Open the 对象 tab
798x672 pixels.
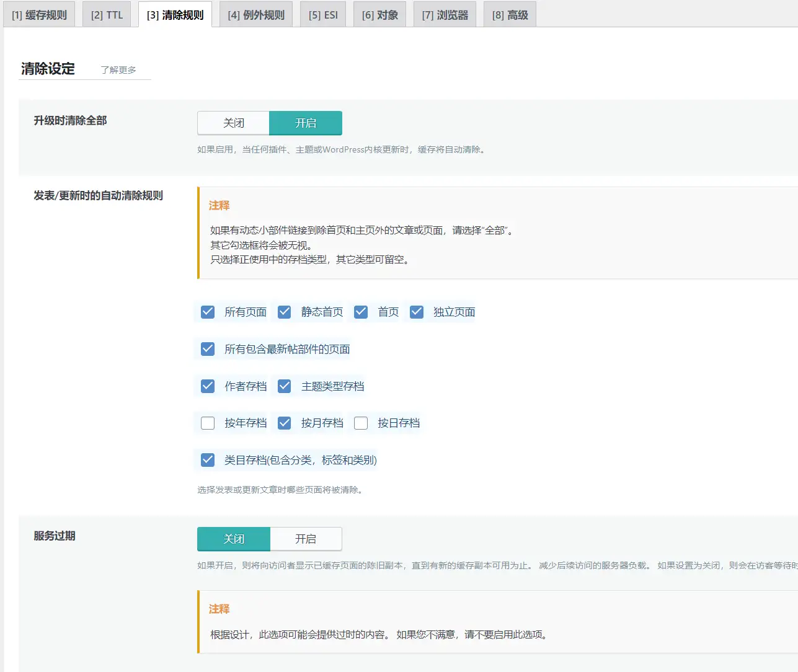pyautogui.click(x=379, y=15)
